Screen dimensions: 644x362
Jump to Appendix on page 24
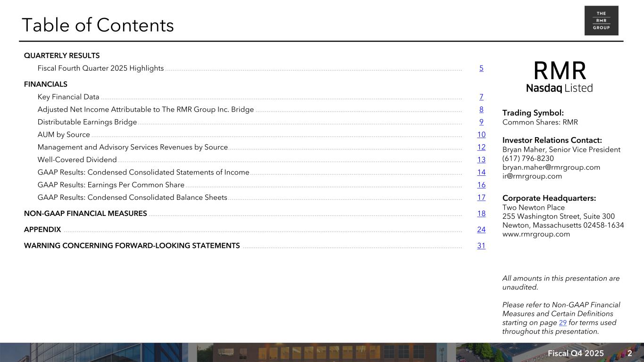point(481,230)
